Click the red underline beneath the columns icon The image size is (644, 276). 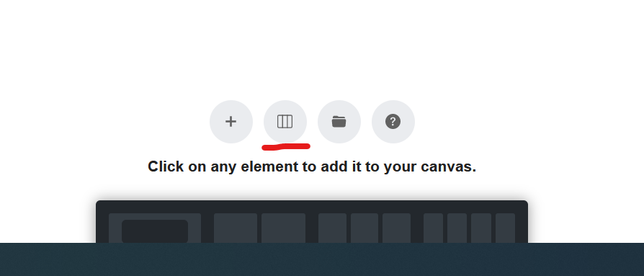(x=286, y=146)
